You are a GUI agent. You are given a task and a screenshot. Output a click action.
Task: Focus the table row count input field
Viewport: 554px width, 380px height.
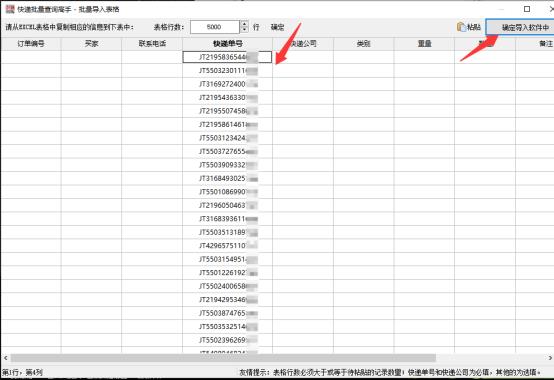click(215, 27)
